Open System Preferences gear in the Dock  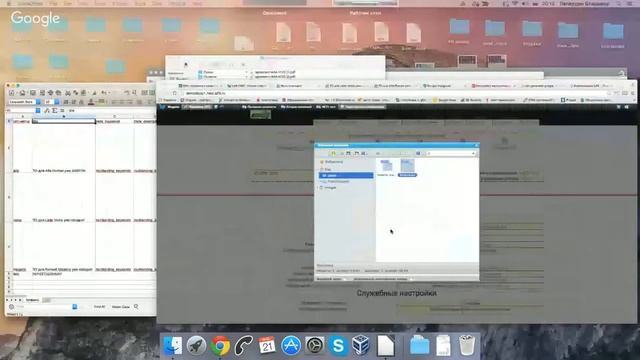[x=314, y=346]
